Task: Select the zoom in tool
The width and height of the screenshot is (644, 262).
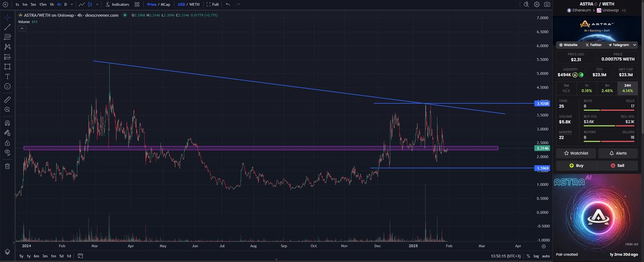Action: tap(8, 109)
